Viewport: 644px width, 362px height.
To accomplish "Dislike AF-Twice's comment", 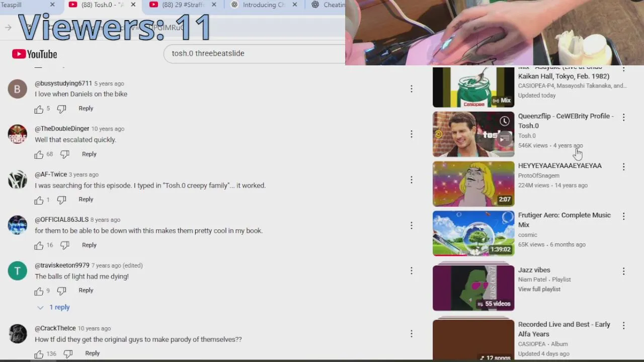I will point(61,200).
